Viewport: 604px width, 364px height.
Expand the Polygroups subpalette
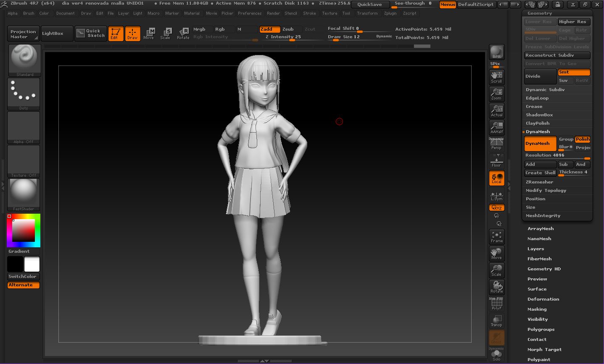click(541, 330)
